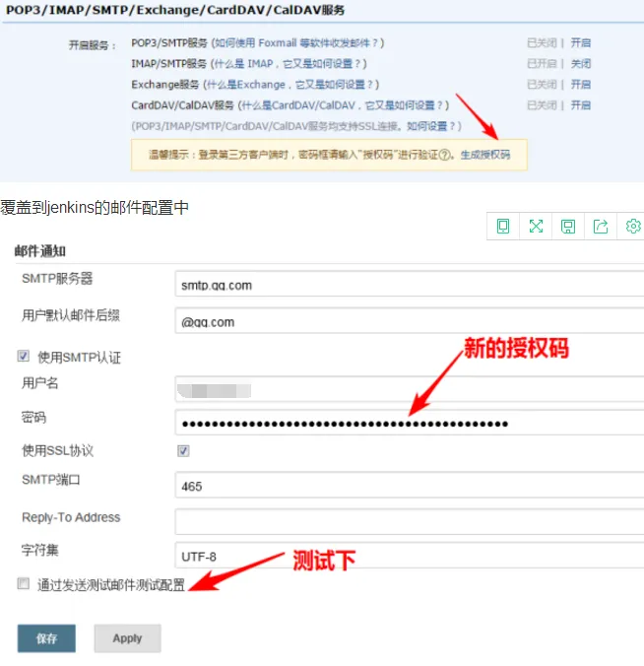Click the SMTP端口 field showing 465

point(410,485)
